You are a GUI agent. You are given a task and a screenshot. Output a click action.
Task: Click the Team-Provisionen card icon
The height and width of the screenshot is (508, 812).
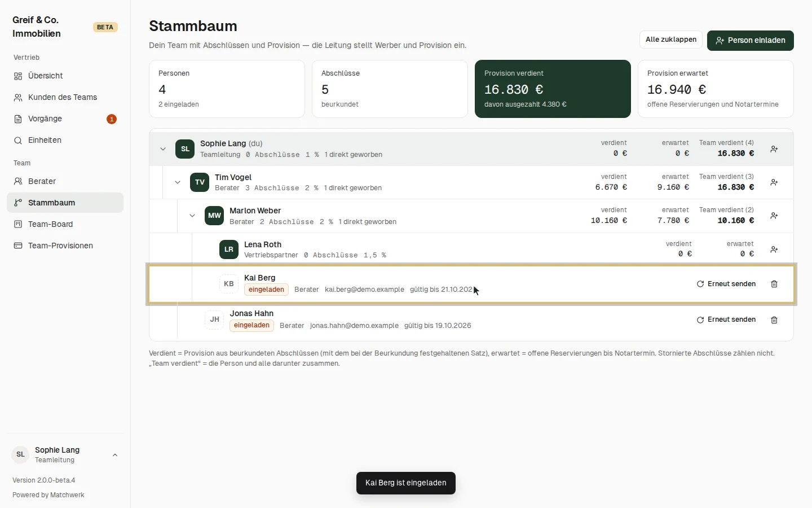[x=18, y=246]
